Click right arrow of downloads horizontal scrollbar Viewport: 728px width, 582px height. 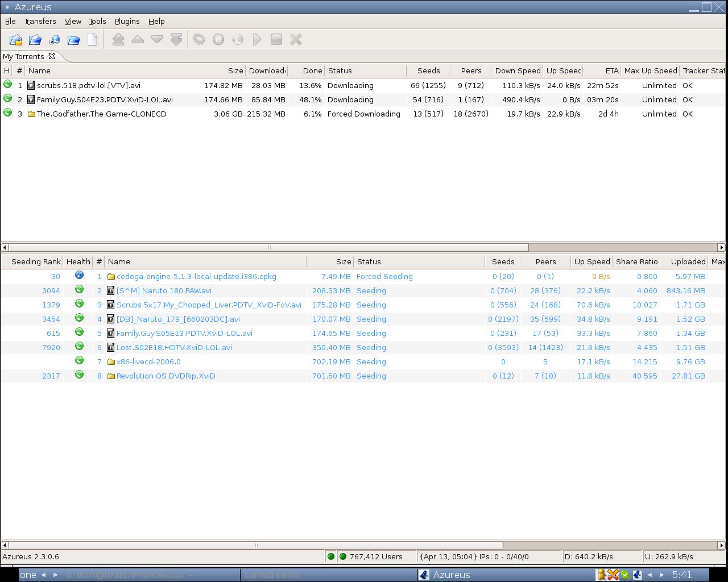coord(721,247)
